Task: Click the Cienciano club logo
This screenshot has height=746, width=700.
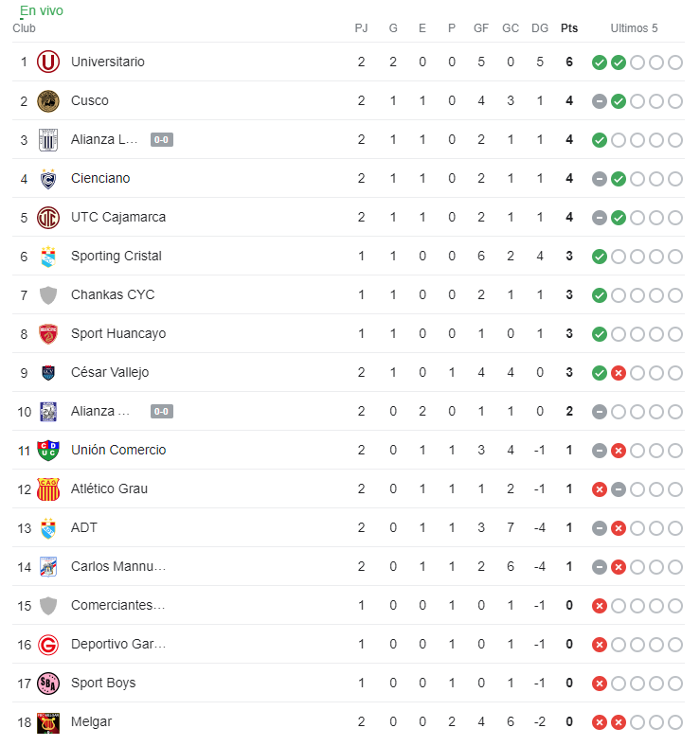Action: tap(48, 178)
